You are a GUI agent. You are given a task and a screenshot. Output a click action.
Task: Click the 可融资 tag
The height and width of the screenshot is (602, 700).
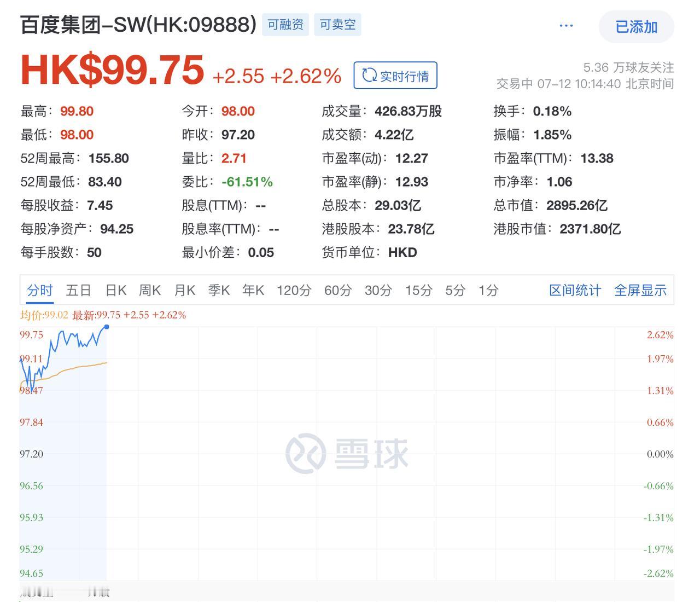[x=285, y=25]
